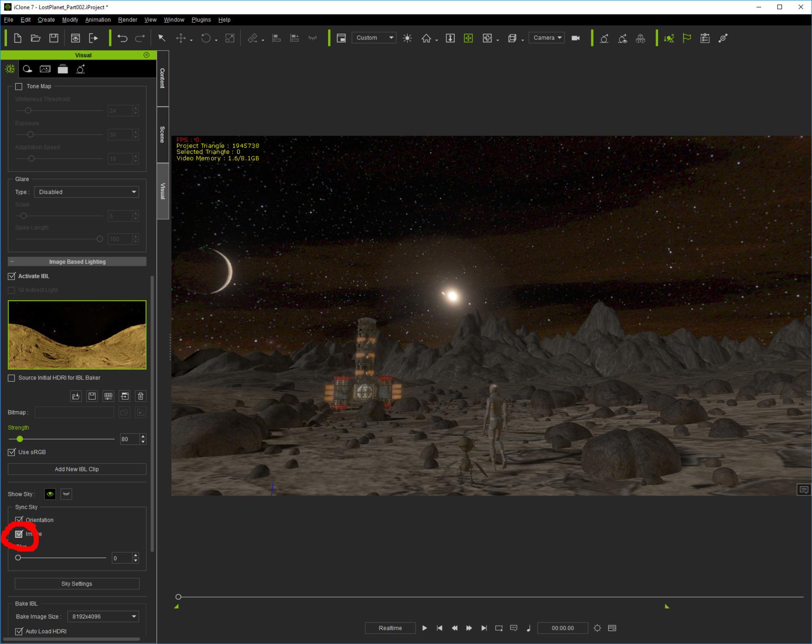The width and height of the screenshot is (812, 644).
Task: Close the Visual panel with its X button
Action: 147,55
